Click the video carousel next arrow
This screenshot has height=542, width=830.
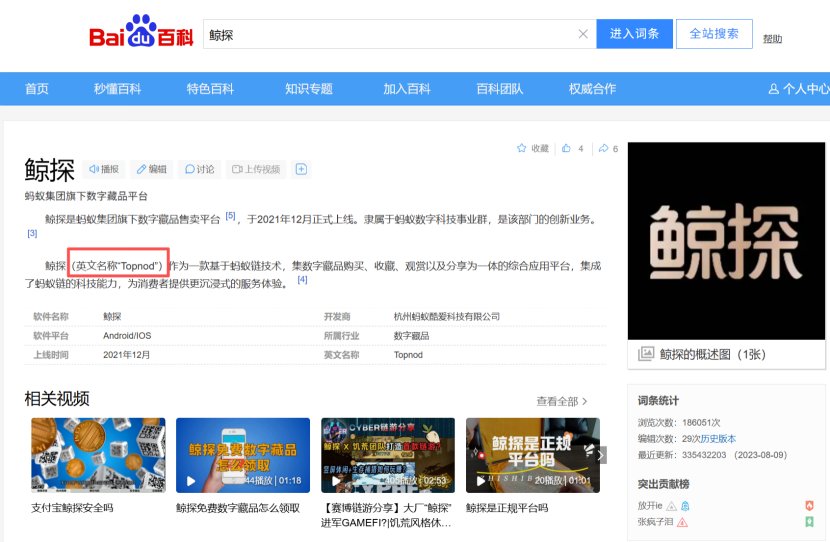(601, 454)
